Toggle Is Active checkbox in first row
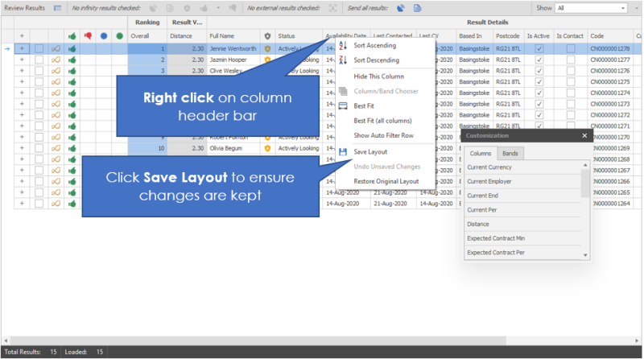 coord(539,49)
